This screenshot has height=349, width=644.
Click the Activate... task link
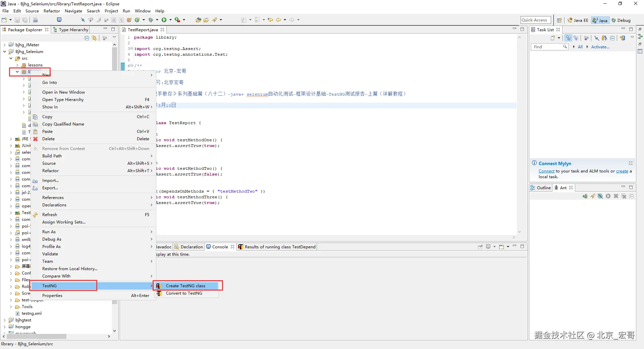point(600,47)
